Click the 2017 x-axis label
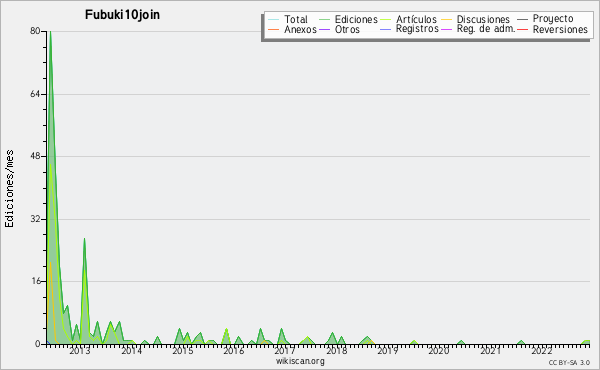 [285, 351]
